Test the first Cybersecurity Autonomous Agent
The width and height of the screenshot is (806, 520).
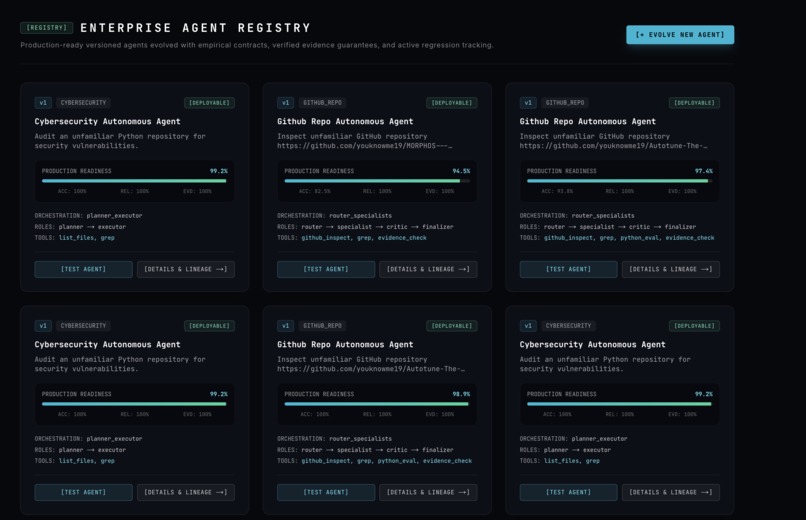(83, 269)
